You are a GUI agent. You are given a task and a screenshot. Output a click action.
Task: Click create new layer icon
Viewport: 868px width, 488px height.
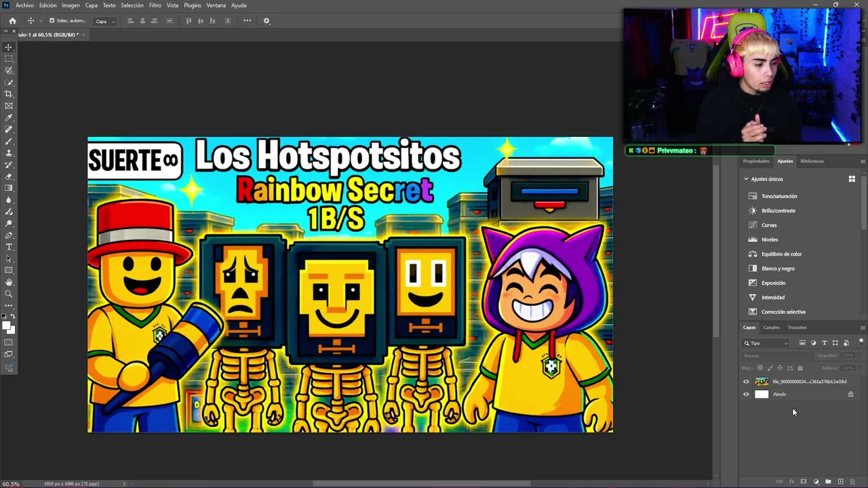[840, 482]
